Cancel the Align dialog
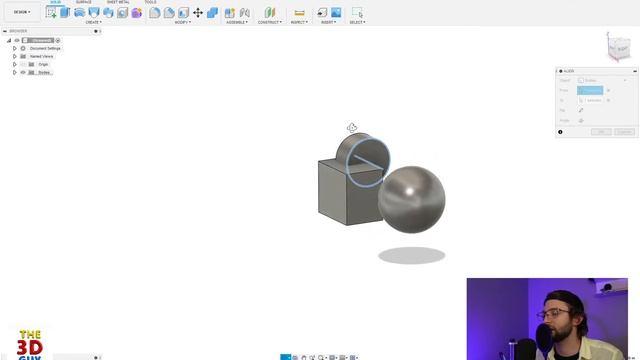The width and height of the screenshot is (640, 360). tap(624, 132)
